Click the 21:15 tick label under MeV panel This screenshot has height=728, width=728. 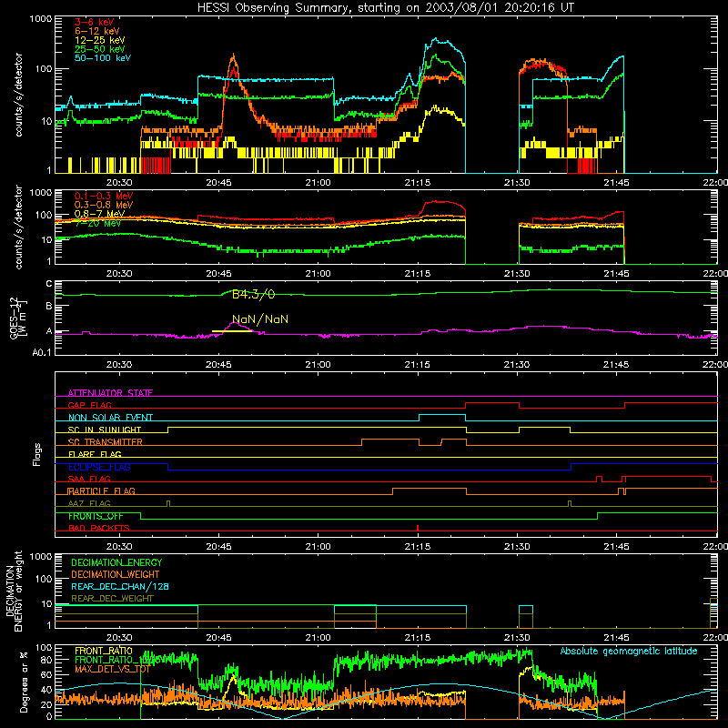(418, 274)
